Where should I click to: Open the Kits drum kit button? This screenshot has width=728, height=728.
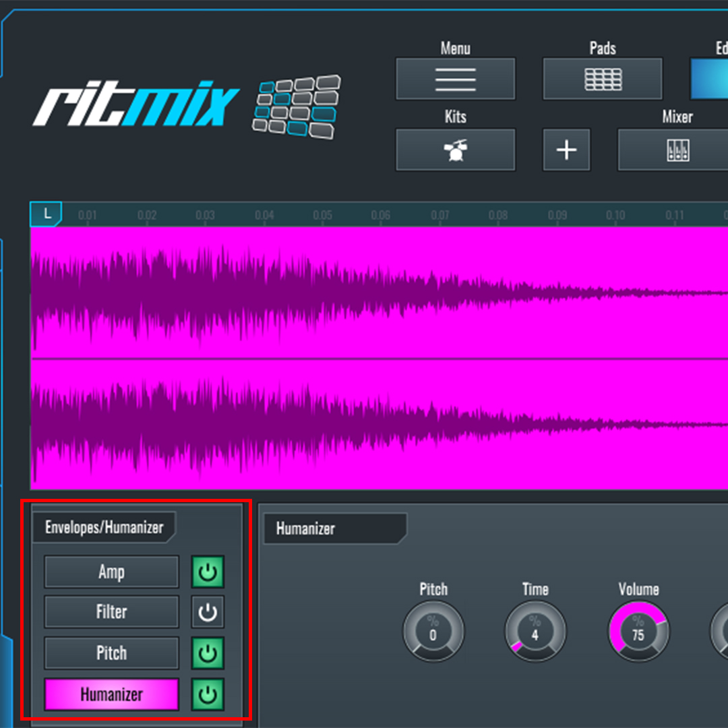(455, 150)
